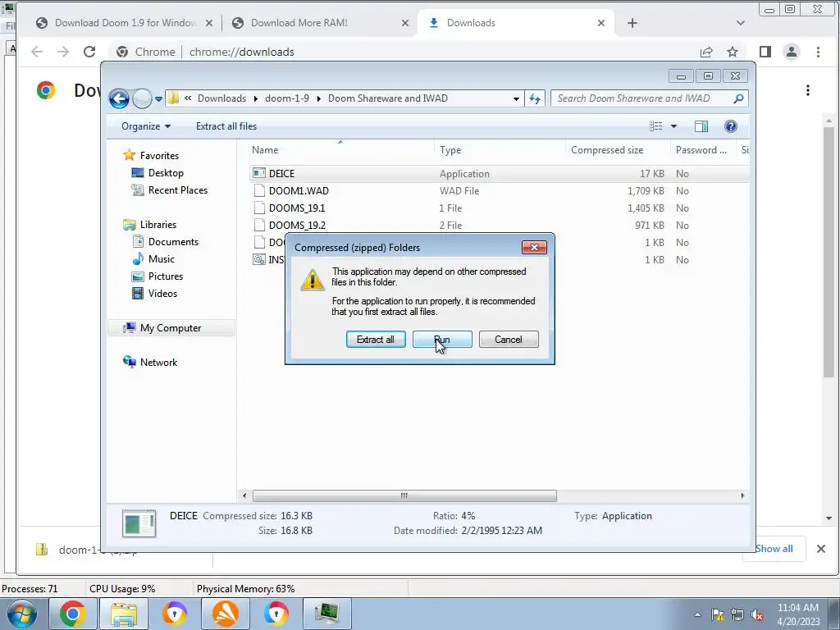Open the Chrome profile icon
Image resolution: width=840 pixels, height=630 pixels.
792,52
